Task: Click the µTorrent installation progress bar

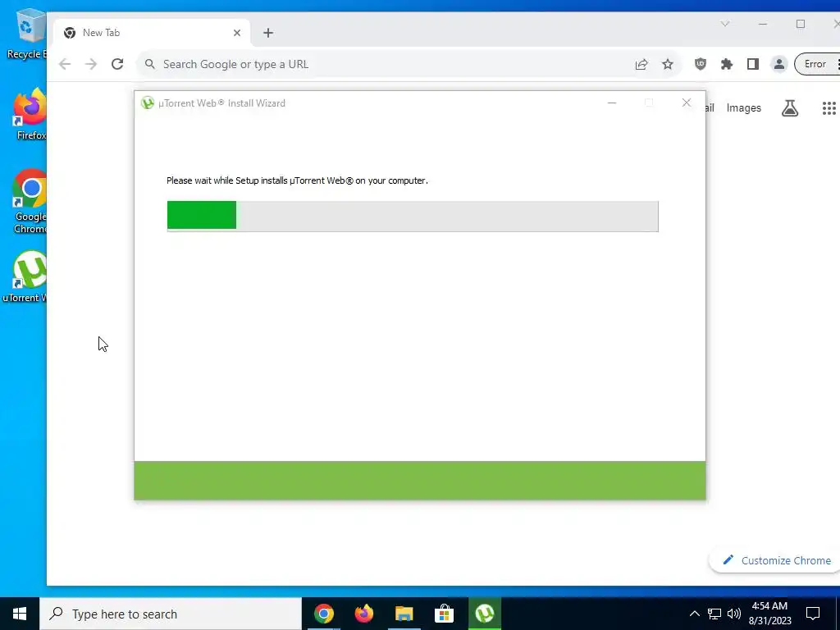Action: [x=413, y=216]
